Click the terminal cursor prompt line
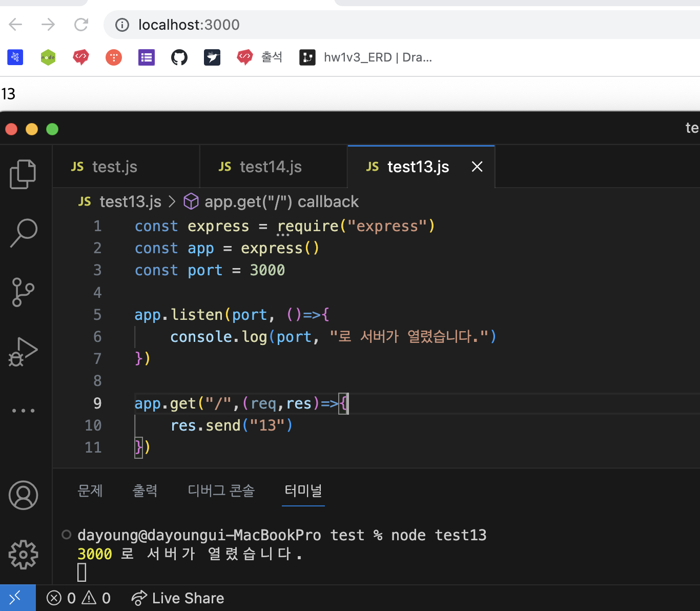This screenshot has height=611, width=700. pyautogui.click(x=82, y=573)
